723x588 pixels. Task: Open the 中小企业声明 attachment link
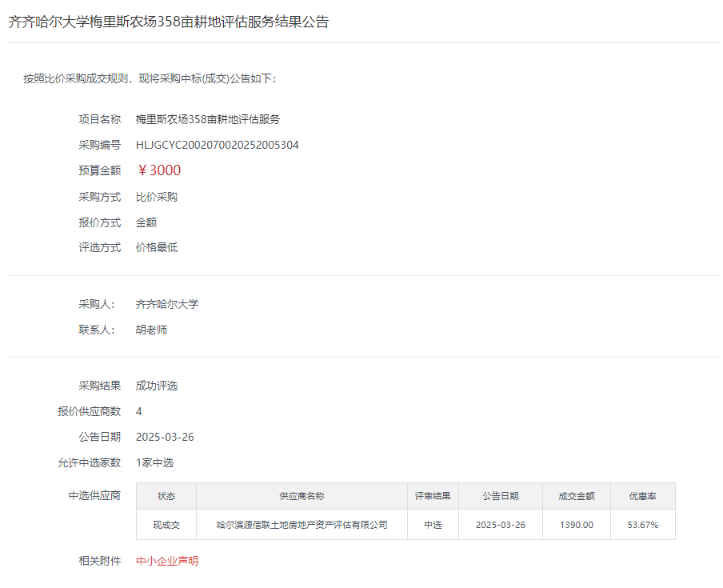pyautogui.click(x=167, y=561)
